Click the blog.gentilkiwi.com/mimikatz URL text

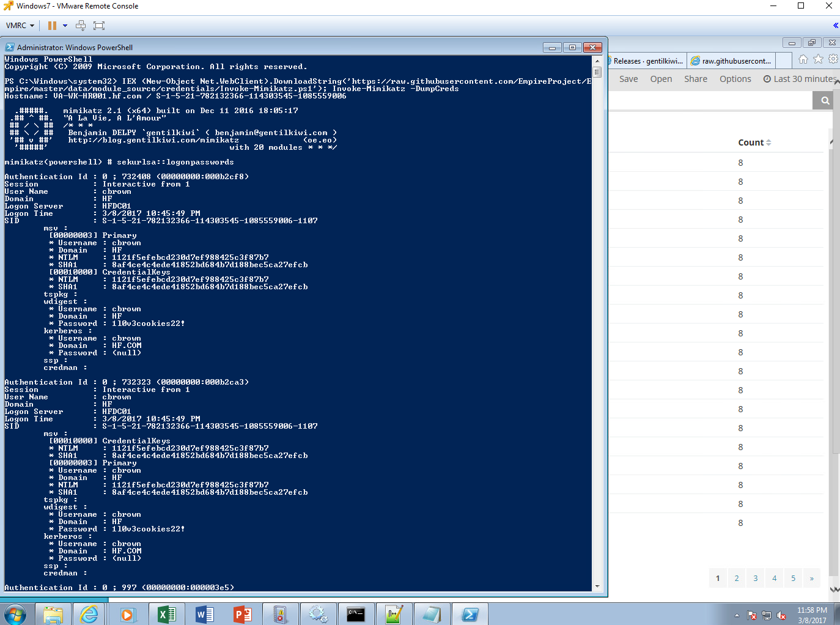point(153,140)
